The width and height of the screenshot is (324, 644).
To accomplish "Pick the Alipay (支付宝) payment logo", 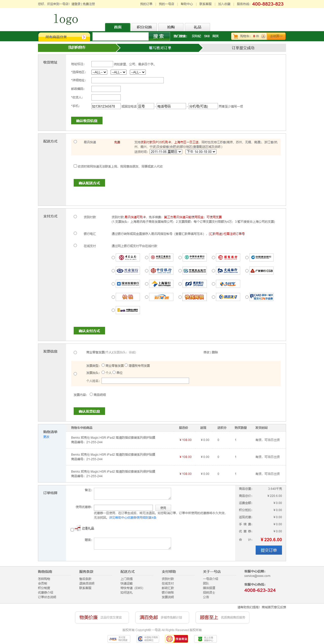I will (228, 284).
